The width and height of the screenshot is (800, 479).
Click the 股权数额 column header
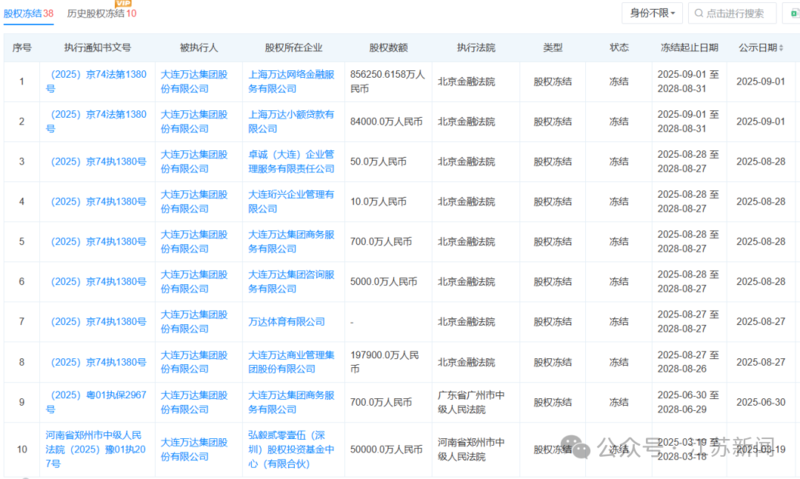388,47
